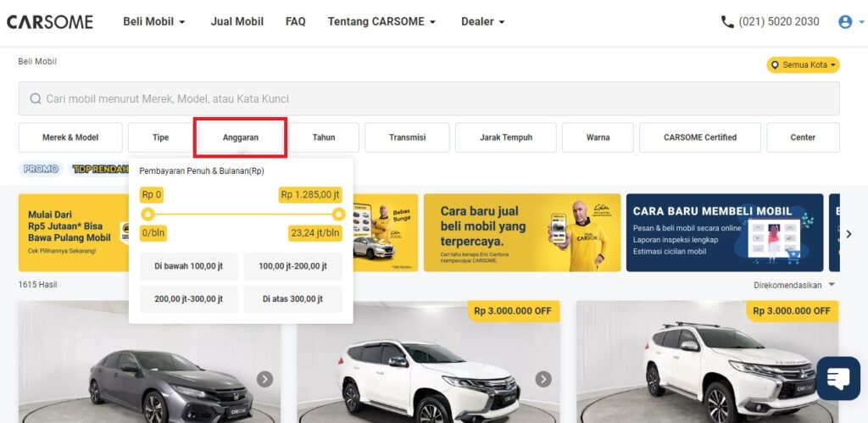Open the white Pajero with roof rack listing
This screenshot has width=868, height=423.
[x=708, y=362]
